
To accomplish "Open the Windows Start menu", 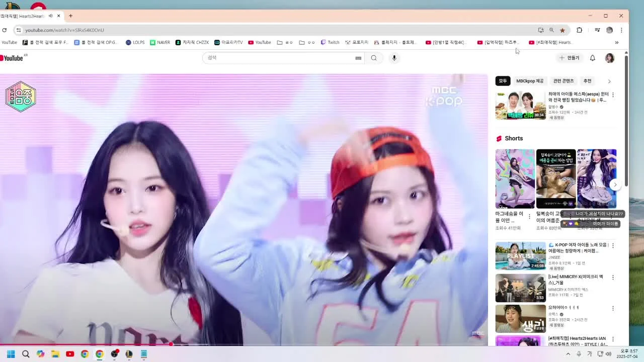I will pos(11,354).
